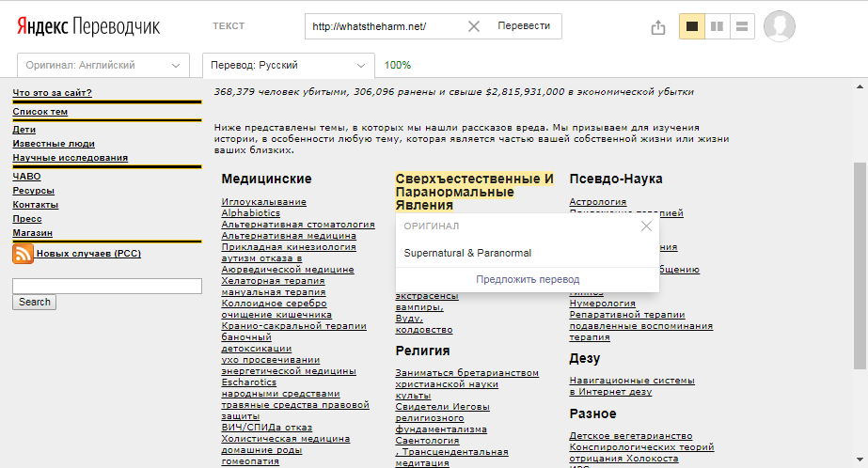Image resolution: width=868 pixels, height=468 pixels.
Task: Open the отрицания Холокоста link
Action: pos(623,458)
